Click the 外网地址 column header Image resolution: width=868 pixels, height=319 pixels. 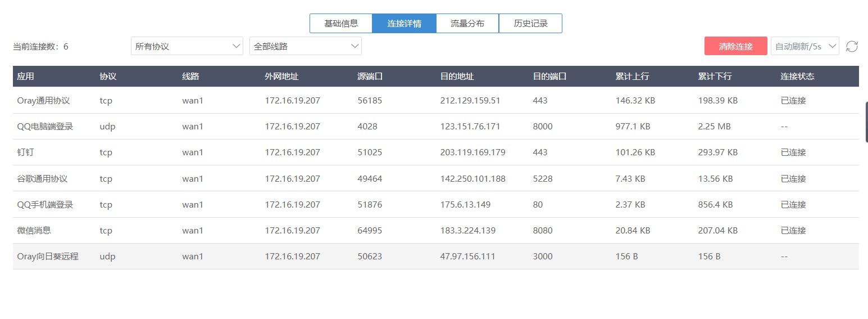(282, 77)
